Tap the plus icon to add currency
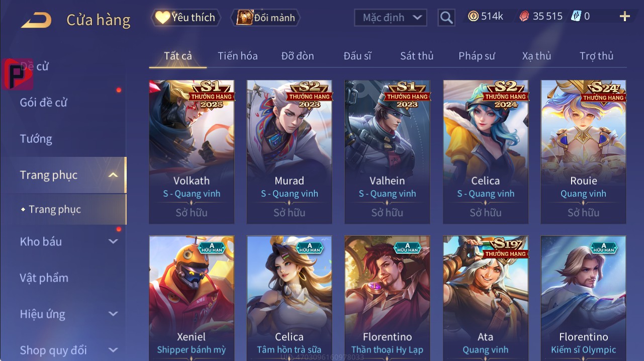 tap(624, 17)
